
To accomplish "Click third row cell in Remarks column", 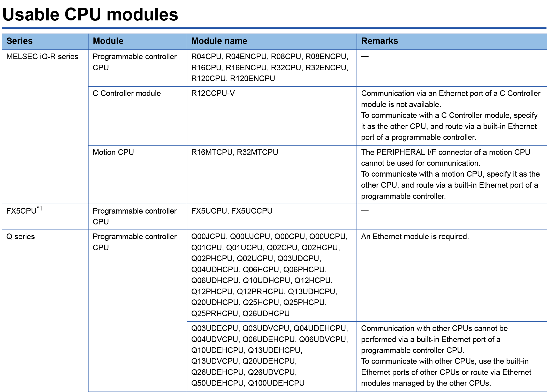I will 451,174.
